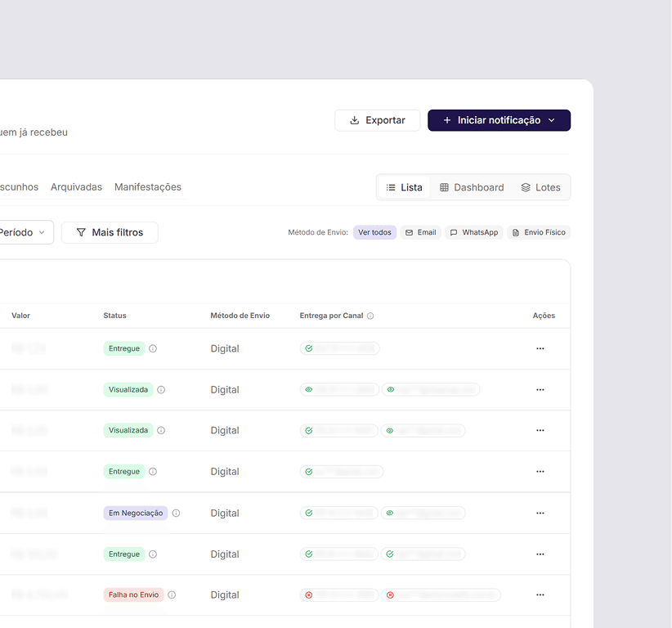Switch to the Arquivadas tab

point(76,187)
